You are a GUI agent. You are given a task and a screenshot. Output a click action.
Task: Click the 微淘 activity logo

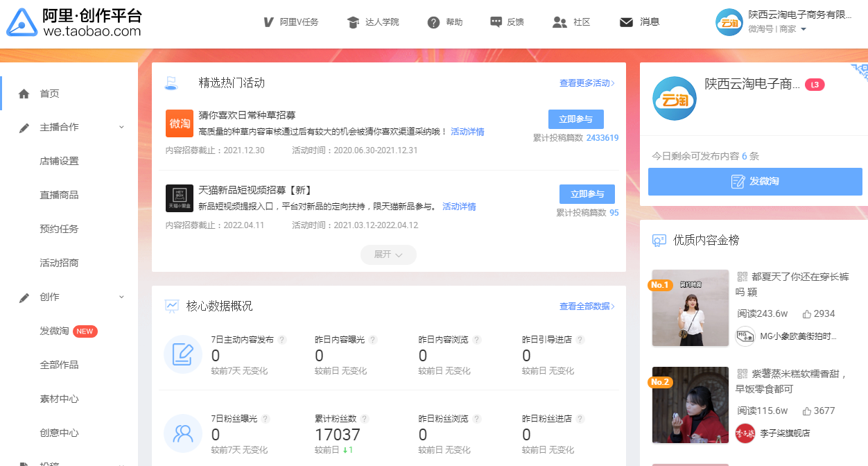tap(180, 123)
